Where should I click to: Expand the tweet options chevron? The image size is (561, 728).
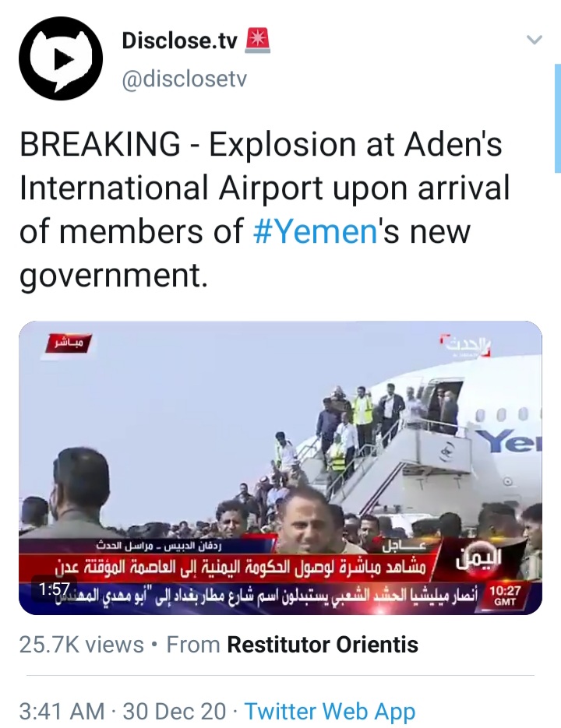tap(535, 40)
